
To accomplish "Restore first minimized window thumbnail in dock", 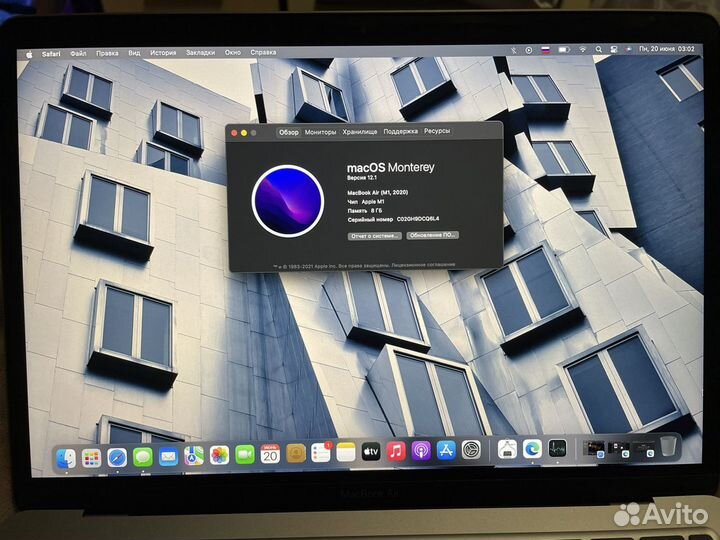I will 594,448.
